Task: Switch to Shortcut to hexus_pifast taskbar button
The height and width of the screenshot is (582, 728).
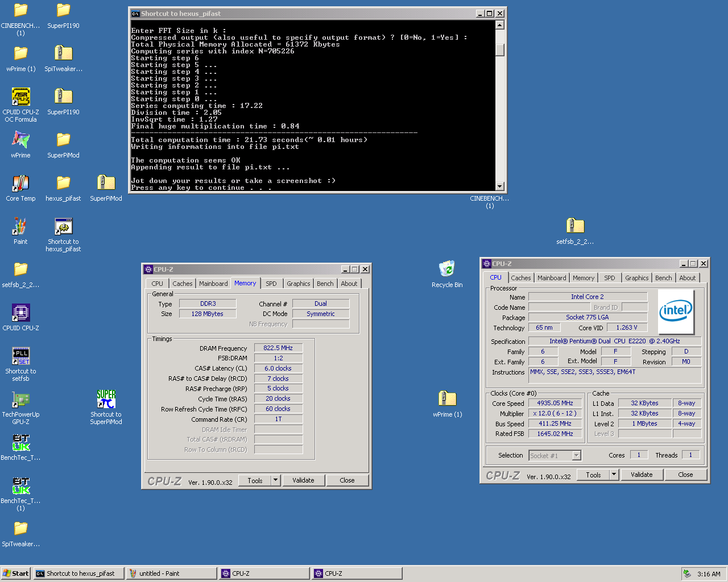Action: click(78, 573)
